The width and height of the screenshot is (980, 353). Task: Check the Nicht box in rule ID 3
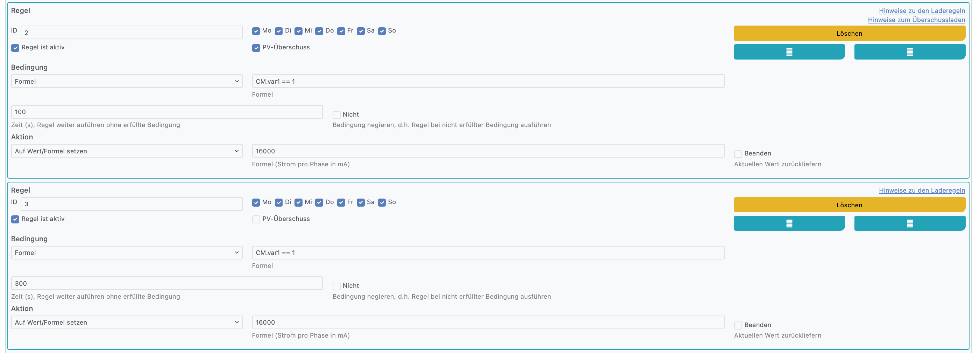pyautogui.click(x=336, y=286)
